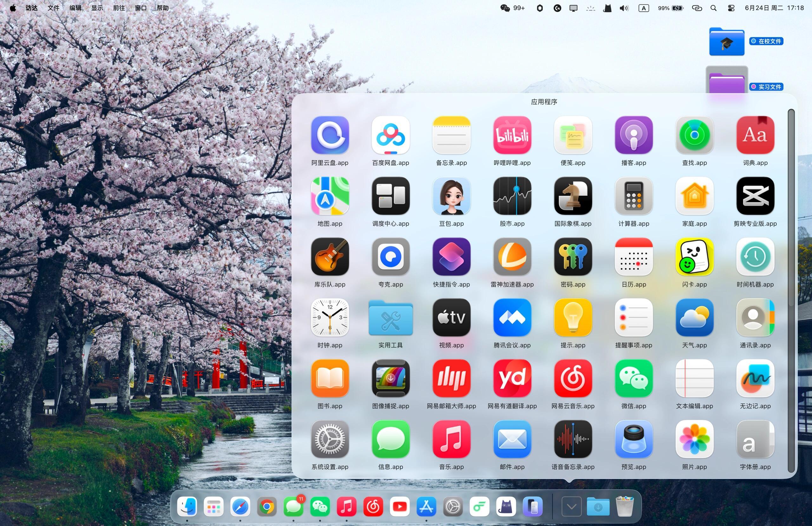812x526 pixels.
Task: Launch 播客.app Podcasts
Action: (633, 135)
